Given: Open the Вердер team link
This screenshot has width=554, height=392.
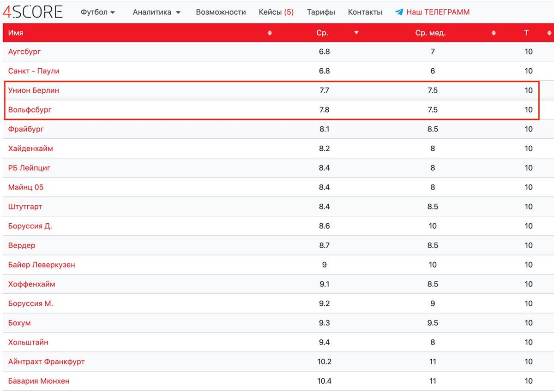Looking at the screenshot, I should click(x=22, y=245).
